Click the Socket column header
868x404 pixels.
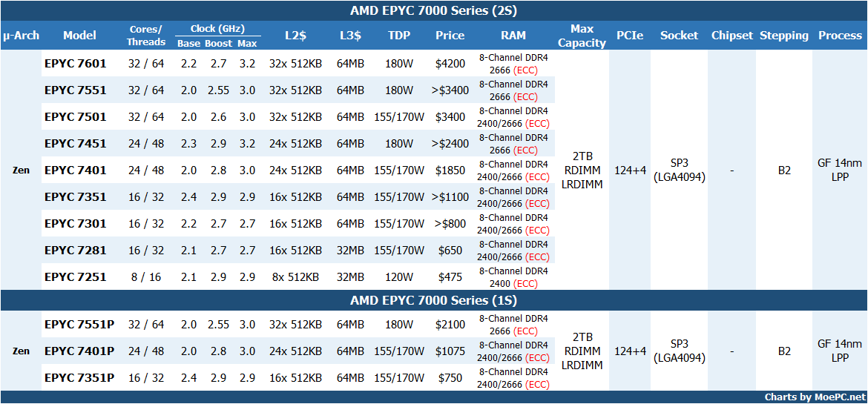[680, 36]
